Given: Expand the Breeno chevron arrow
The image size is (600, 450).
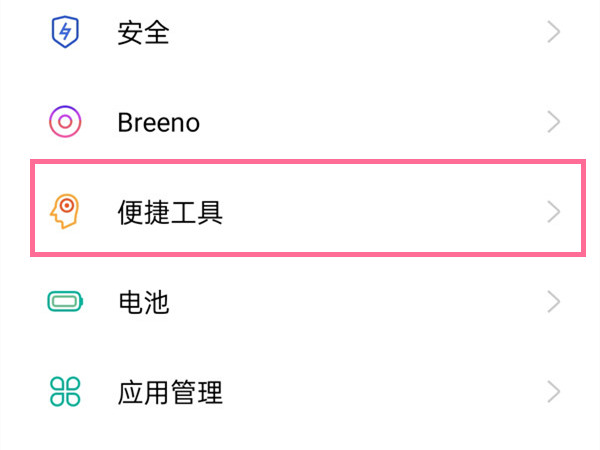Looking at the screenshot, I should click(553, 122).
